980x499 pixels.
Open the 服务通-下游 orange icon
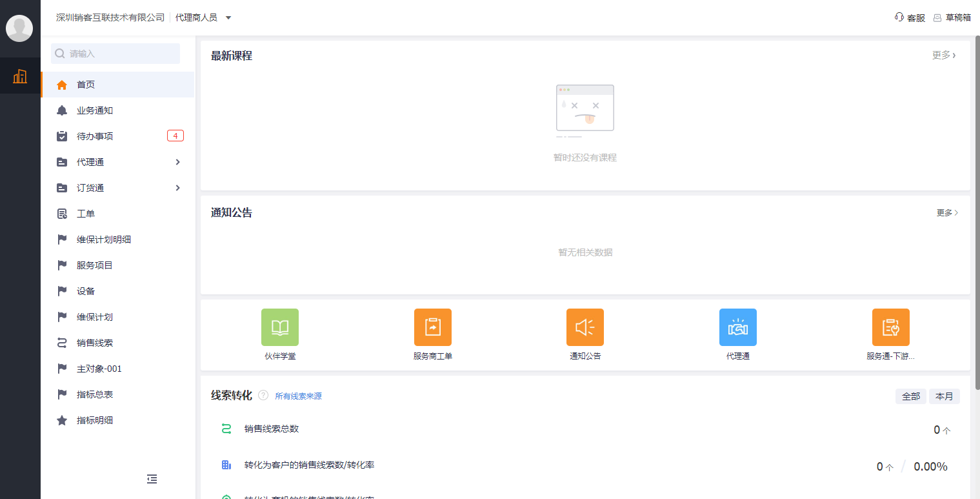pyautogui.click(x=891, y=327)
